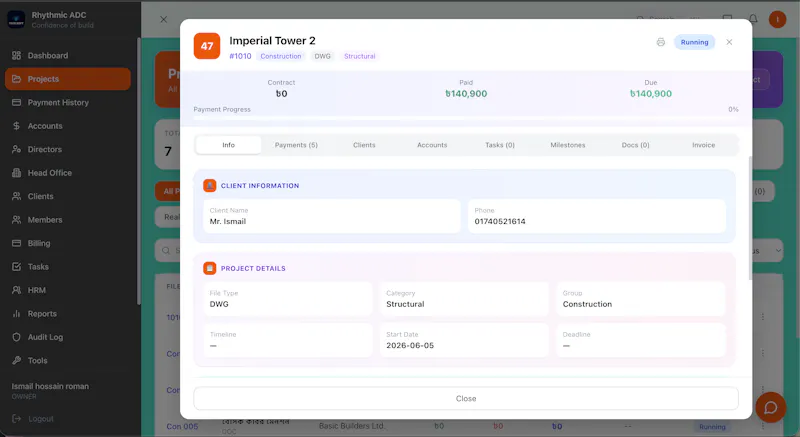Click the dialog vertical scrollbar
Viewport: 800px width, 437px height.
[749, 218]
